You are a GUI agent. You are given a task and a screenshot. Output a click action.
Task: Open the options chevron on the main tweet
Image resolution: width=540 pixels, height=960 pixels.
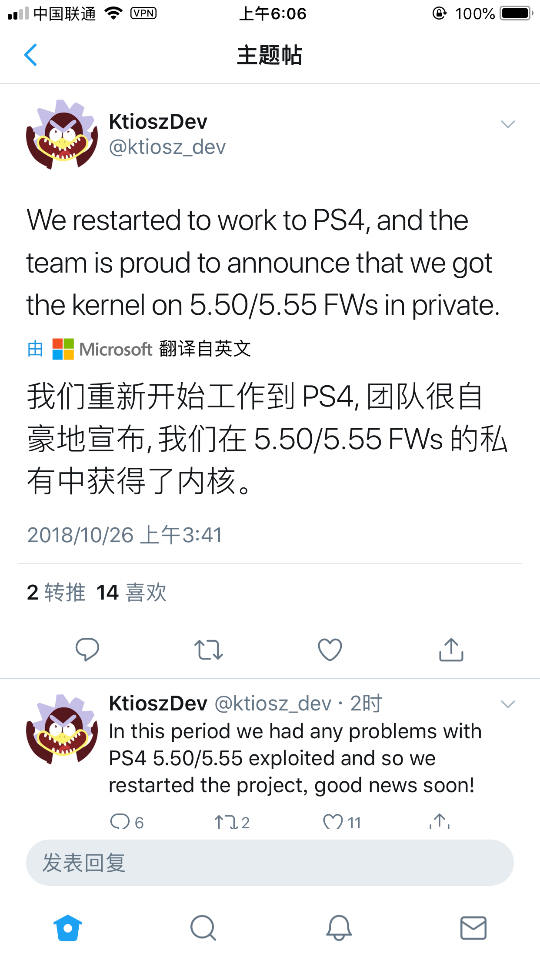coord(508,124)
